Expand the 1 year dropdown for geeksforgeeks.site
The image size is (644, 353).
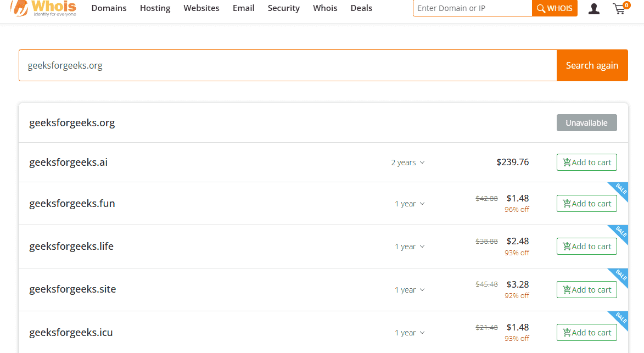[x=410, y=290]
